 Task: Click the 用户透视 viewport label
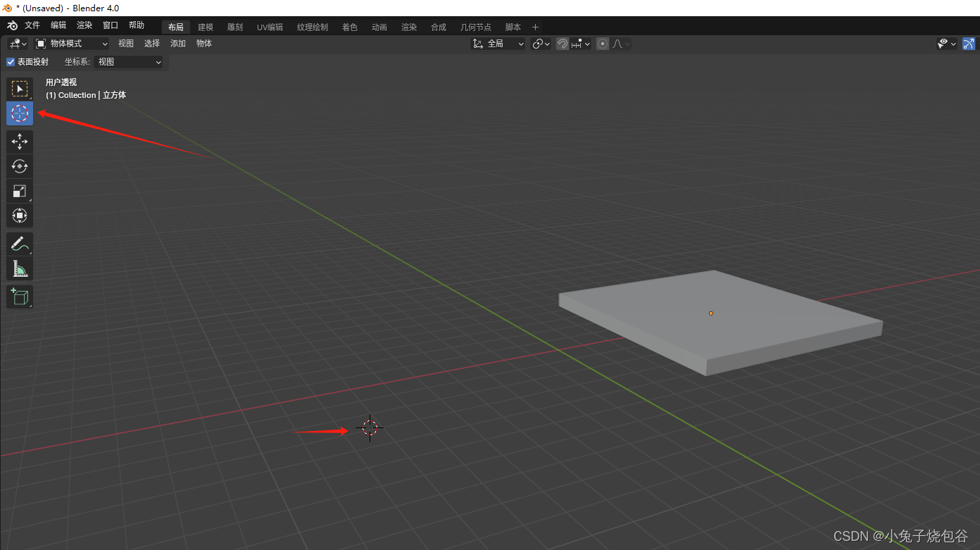pyautogui.click(x=61, y=82)
